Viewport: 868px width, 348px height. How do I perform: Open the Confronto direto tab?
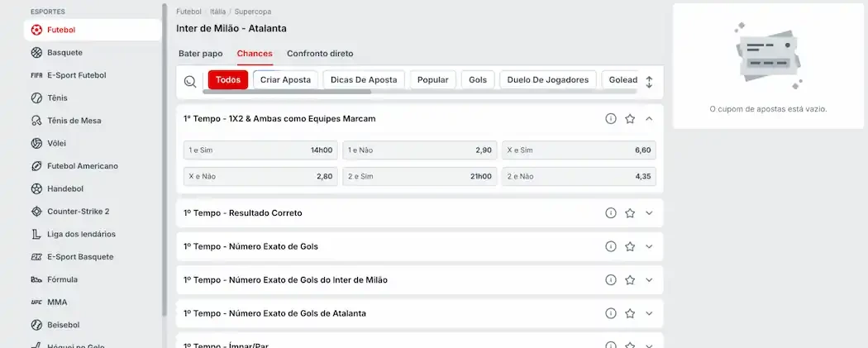[x=320, y=54]
